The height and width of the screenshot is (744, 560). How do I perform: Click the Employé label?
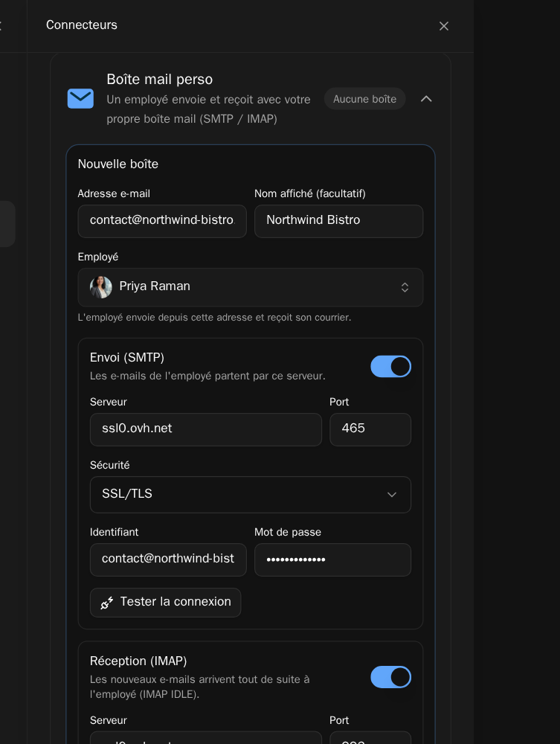tap(98, 257)
